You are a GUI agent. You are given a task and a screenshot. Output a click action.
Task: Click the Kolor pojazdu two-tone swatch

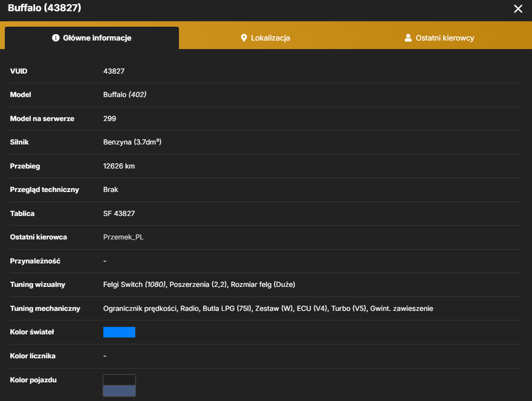[119, 385]
